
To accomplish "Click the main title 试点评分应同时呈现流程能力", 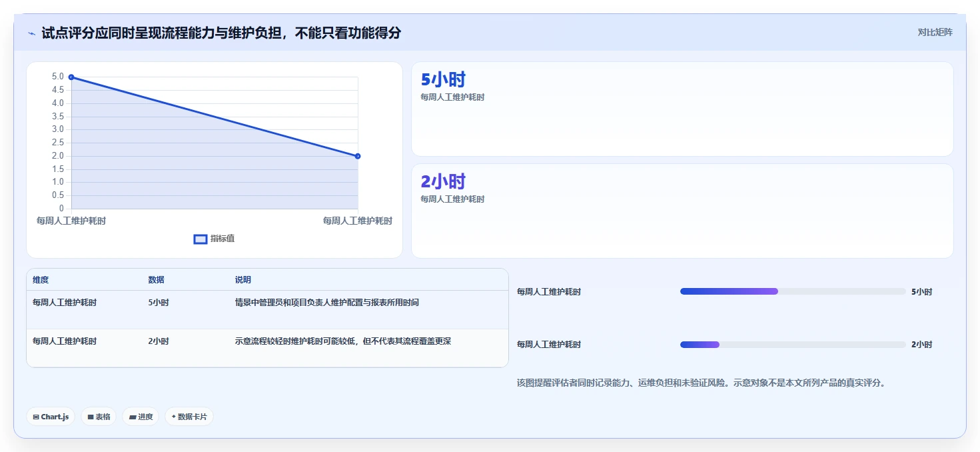I will pyautogui.click(x=221, y=33).
